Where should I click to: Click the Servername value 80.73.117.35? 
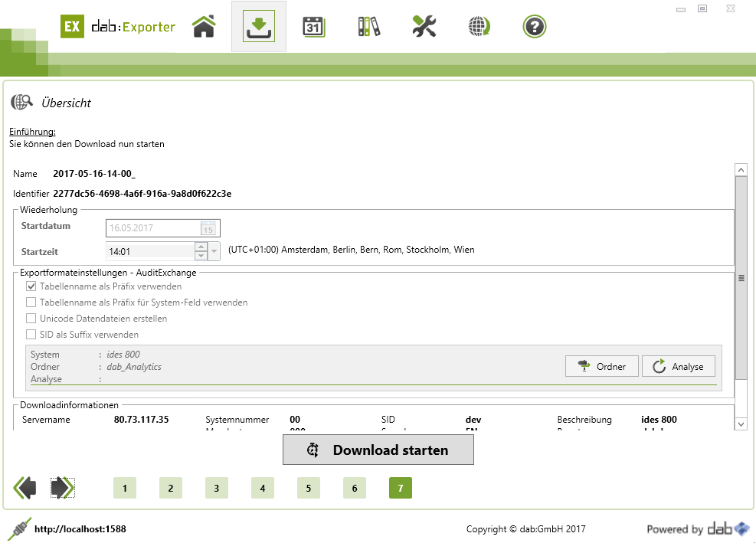pyautogui.click(x=141, y=420)
